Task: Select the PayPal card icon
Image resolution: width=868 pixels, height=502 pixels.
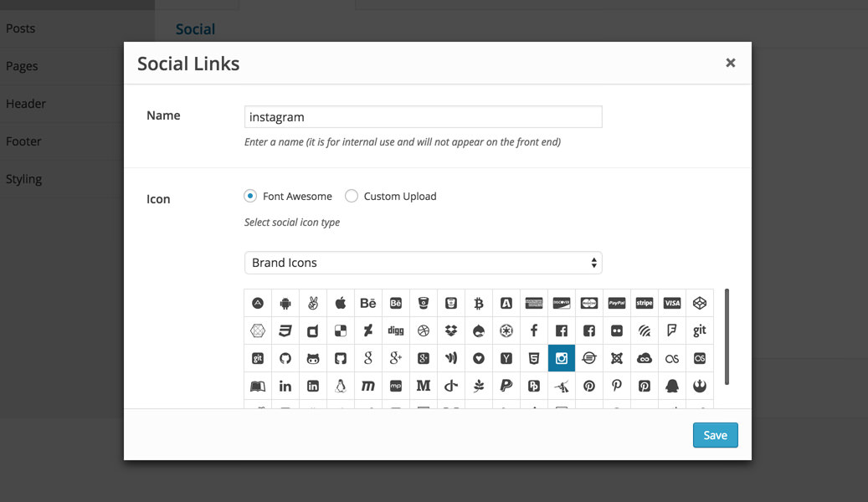Action: pyautogui.click(x=617, y=303)
